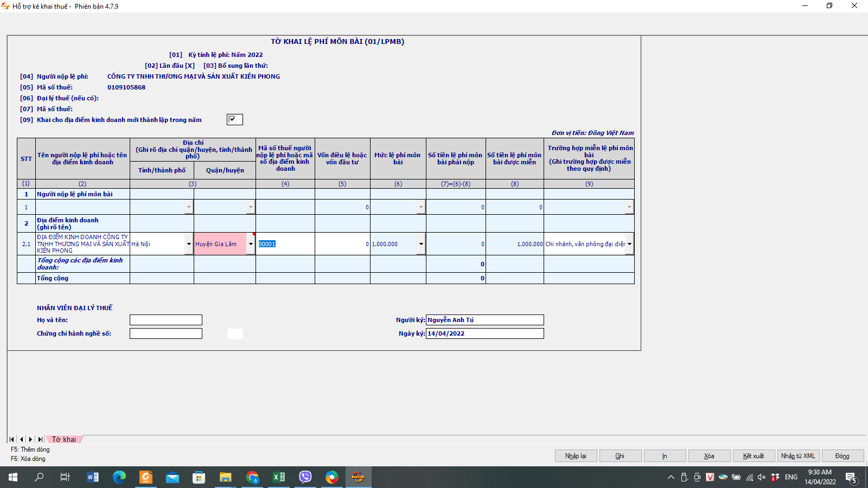This screenshot has height=488, width=868.
Task: Click the Người ký name input field
Action: 484,320
